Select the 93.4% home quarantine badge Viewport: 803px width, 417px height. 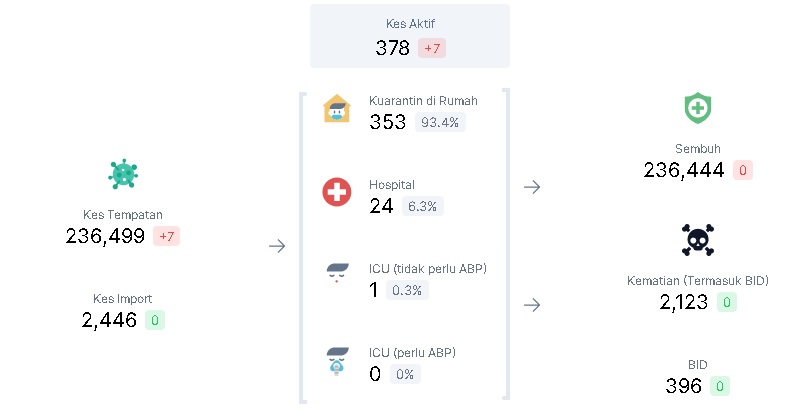440,122
